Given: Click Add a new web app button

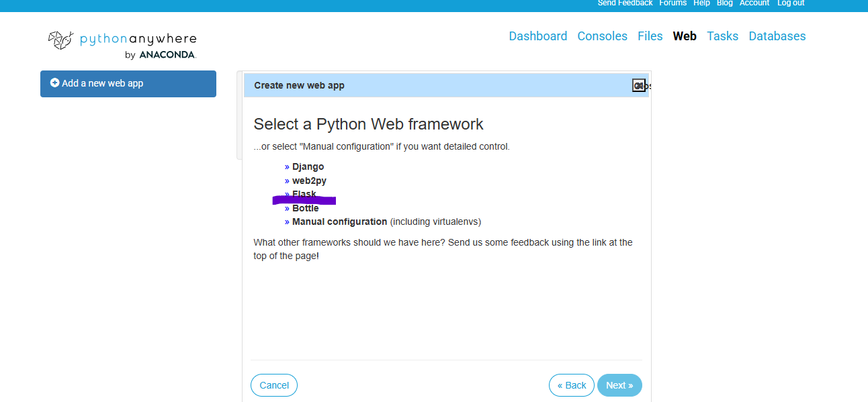Looking at the screenshot, I should coord(128,84).
